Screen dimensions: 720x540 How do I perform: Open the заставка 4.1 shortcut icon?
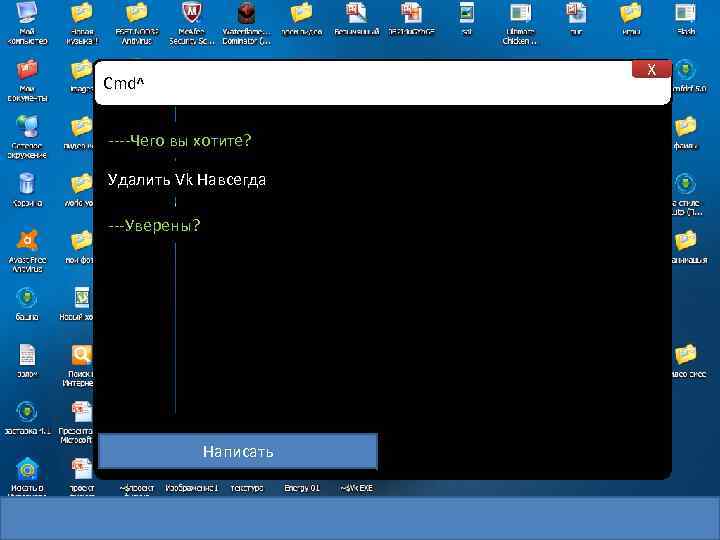coord(27,418)
